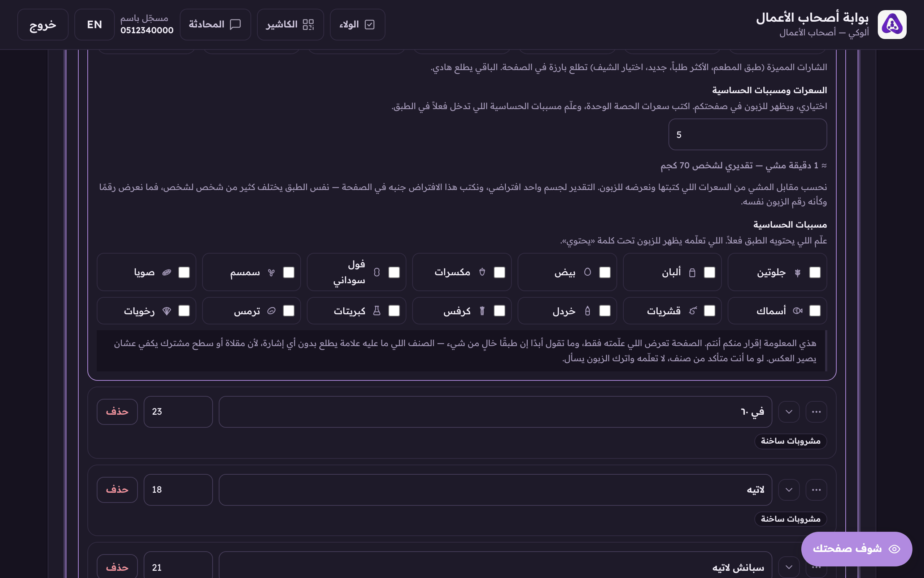Click the purple app logo in header
Image resolution: width=924 pixels, height=578 pixels.
pos(892,25)
